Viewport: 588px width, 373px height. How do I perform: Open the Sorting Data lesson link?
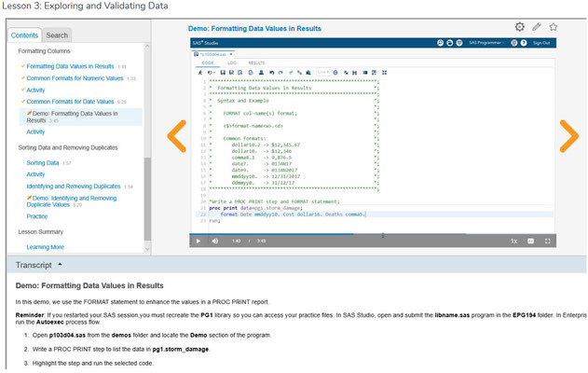point(43,163)
